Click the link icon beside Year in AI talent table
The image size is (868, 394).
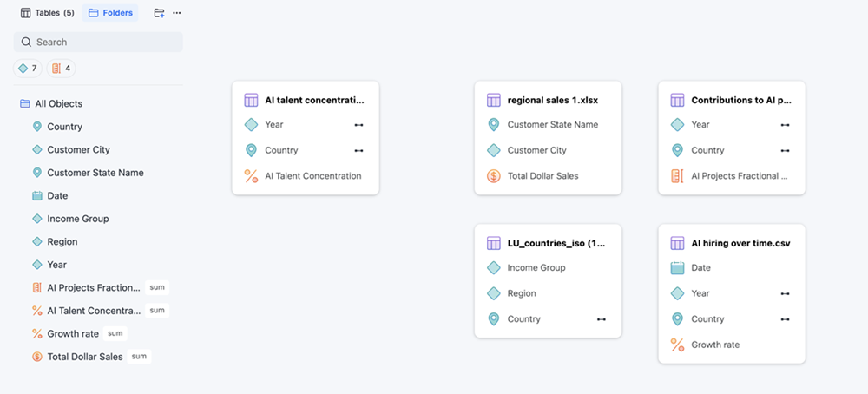click(358, 125)
